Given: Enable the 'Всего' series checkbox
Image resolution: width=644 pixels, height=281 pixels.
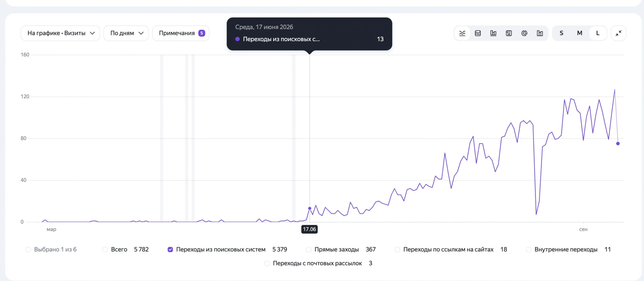Looking at the screenshot, I should click(105, 250).
